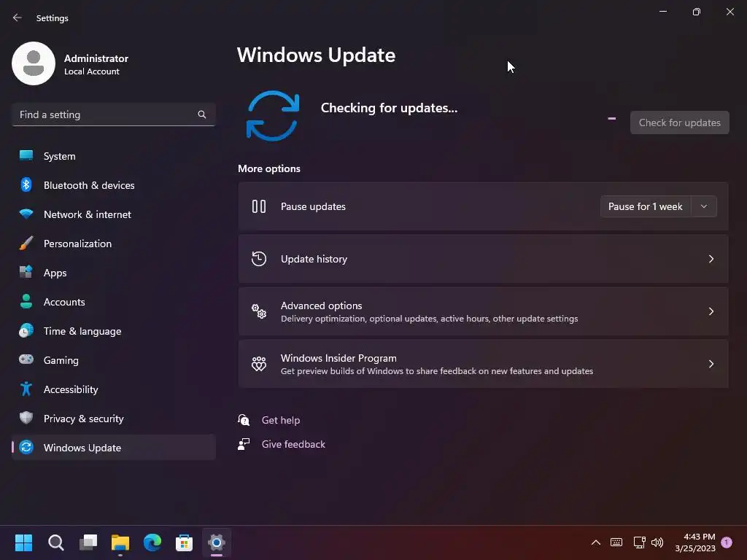
Task: Click the Windows Insider Program hearts icon
Action: pos(259,364)
